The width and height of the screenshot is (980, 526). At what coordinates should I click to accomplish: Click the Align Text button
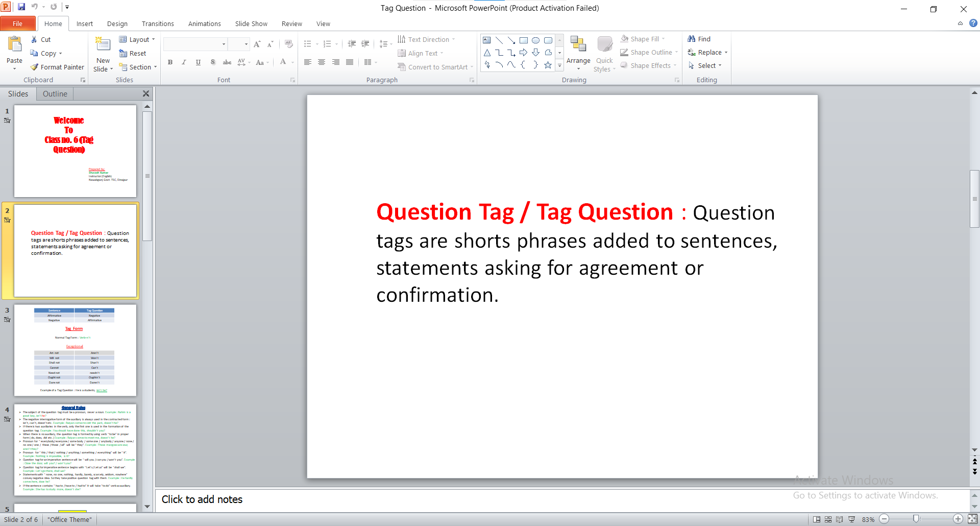[x=421, y=53]
